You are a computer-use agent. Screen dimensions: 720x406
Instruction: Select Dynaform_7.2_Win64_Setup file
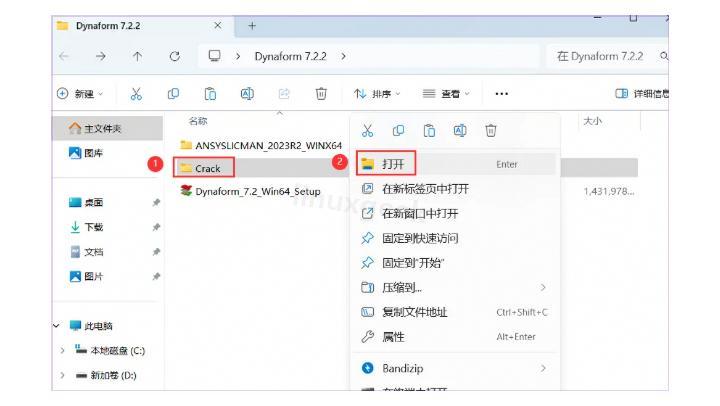[x=250, y=191]
